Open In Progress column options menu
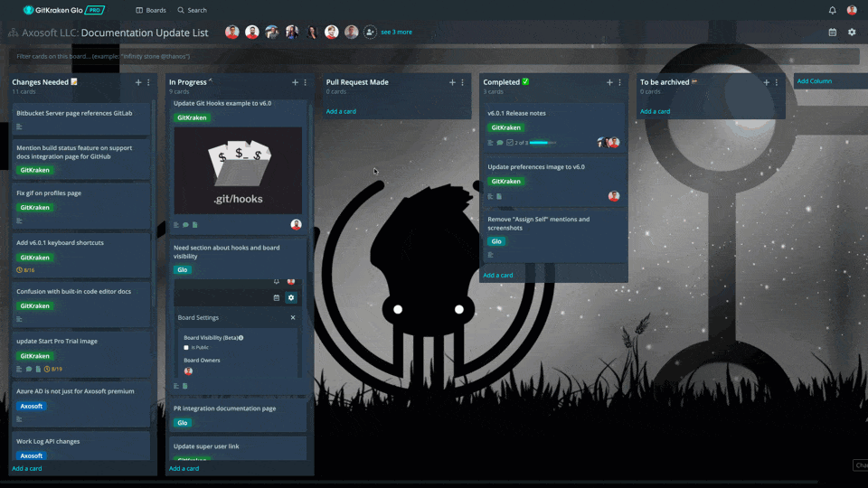Viewport: 868px width, 488px height. 305,82
